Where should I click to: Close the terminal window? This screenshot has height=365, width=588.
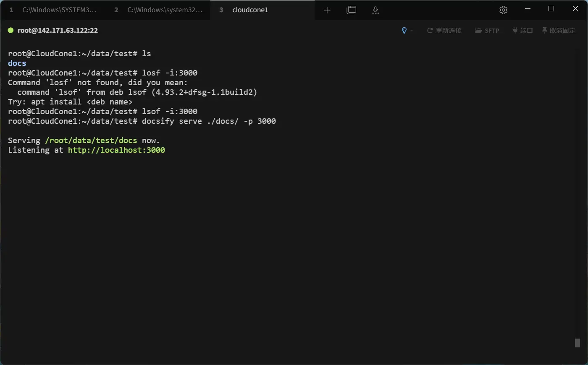(575, 9)
